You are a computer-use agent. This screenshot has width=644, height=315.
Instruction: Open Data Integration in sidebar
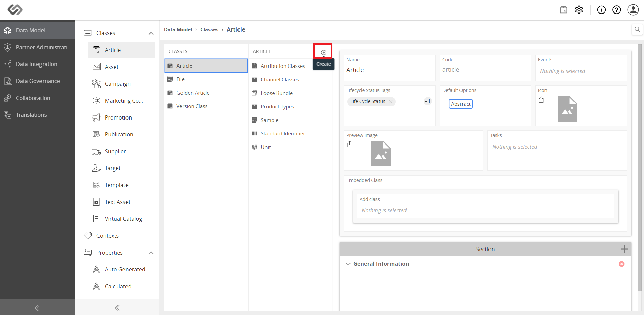[x=37, y=64]
